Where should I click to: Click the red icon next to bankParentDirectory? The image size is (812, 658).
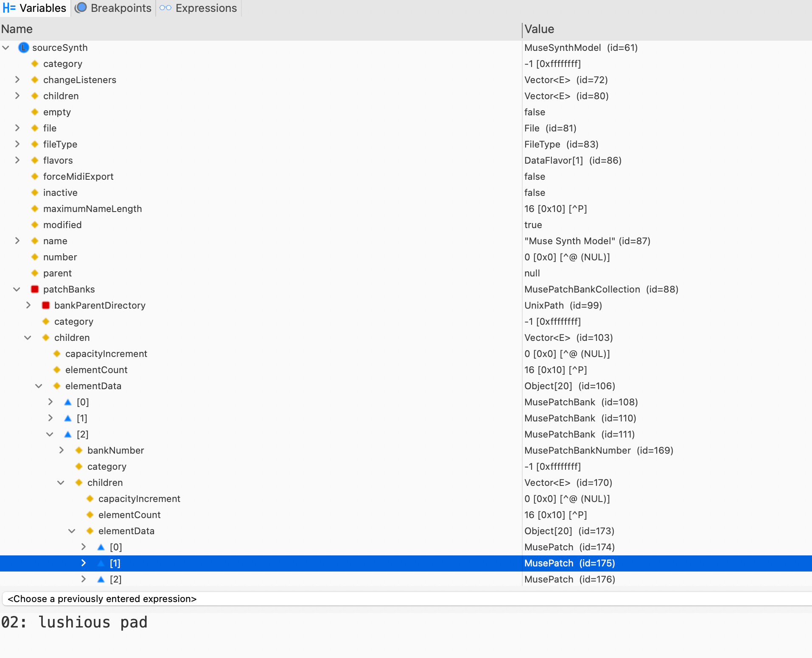(46, 305)
